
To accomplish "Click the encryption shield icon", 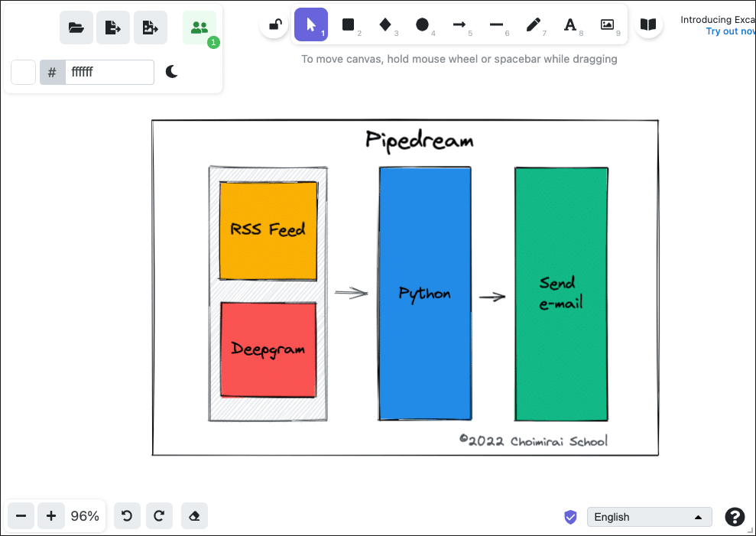I will pyautogui.click(x=570, y=517).
